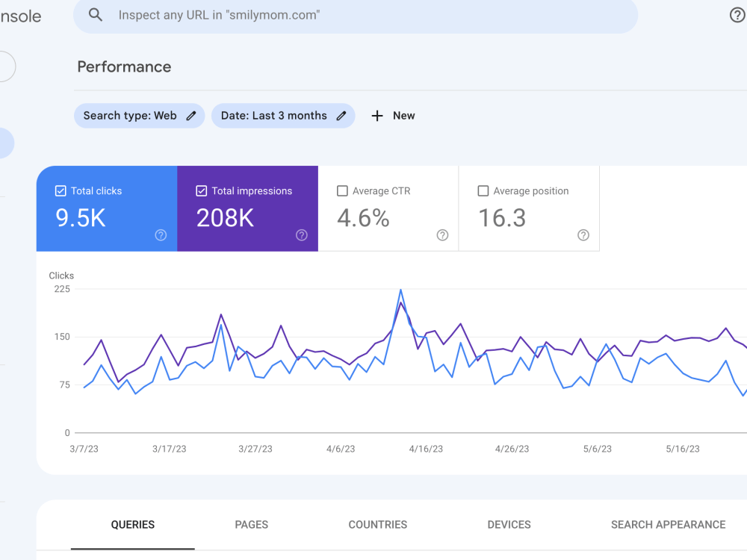Click the 3/27/23 date label on chart
The width and height of the screenshot is (747, 560).
tap(255, 449)
